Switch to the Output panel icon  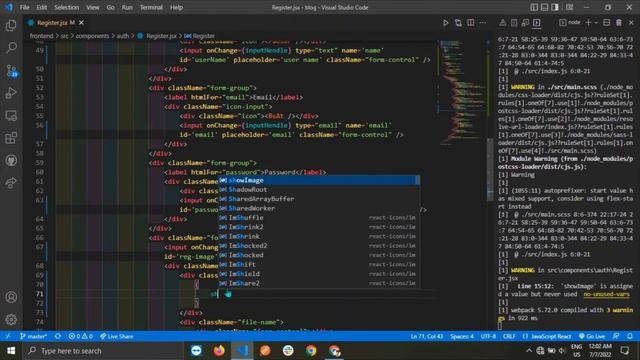pos(514,23)
